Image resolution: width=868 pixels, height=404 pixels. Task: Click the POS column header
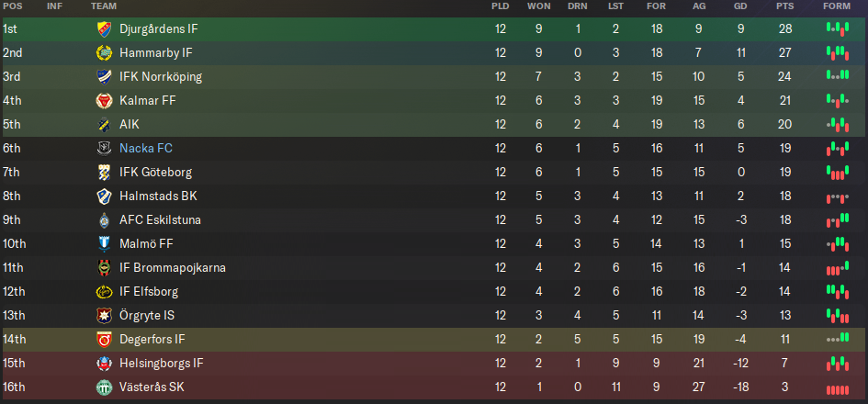tap(12, 6)
